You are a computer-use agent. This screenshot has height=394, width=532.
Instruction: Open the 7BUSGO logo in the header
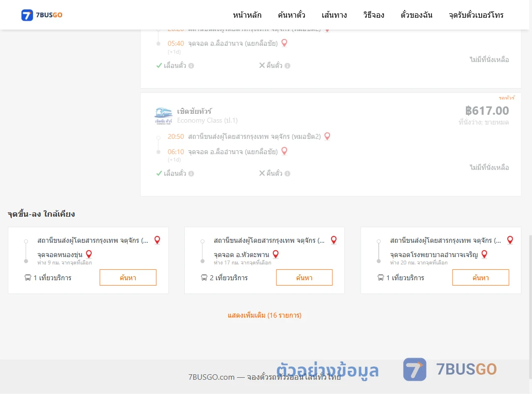pyautogui.click(x=42, y=15)
